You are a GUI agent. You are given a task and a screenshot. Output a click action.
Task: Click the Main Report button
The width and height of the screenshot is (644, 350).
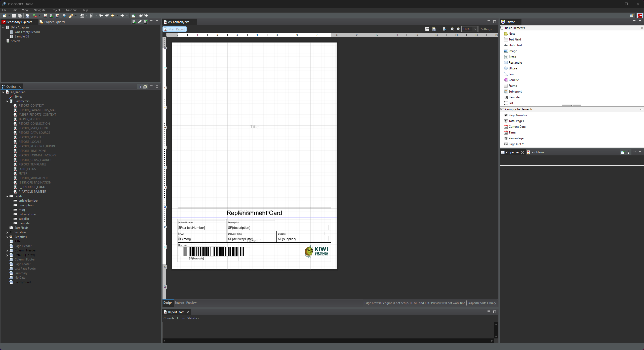175,29
